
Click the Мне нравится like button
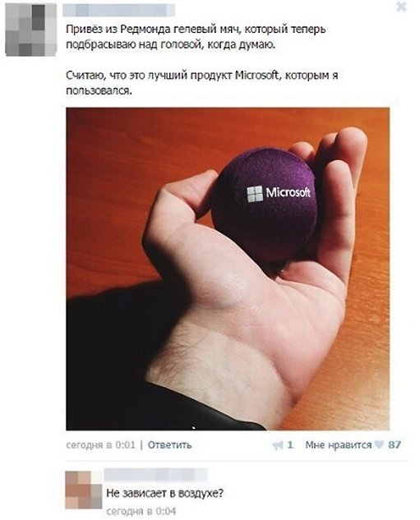point(339,444)
